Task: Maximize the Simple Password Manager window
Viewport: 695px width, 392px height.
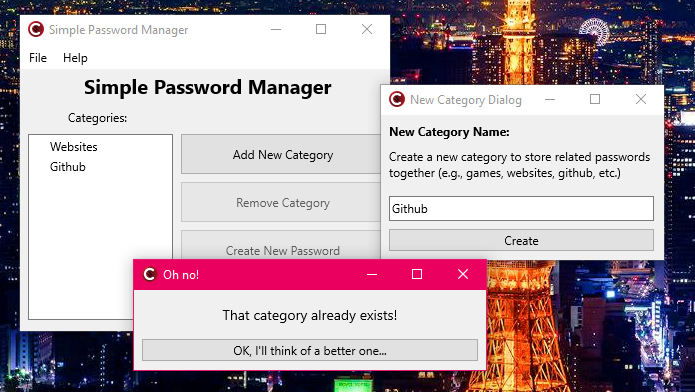Action: tap(321, 30)
